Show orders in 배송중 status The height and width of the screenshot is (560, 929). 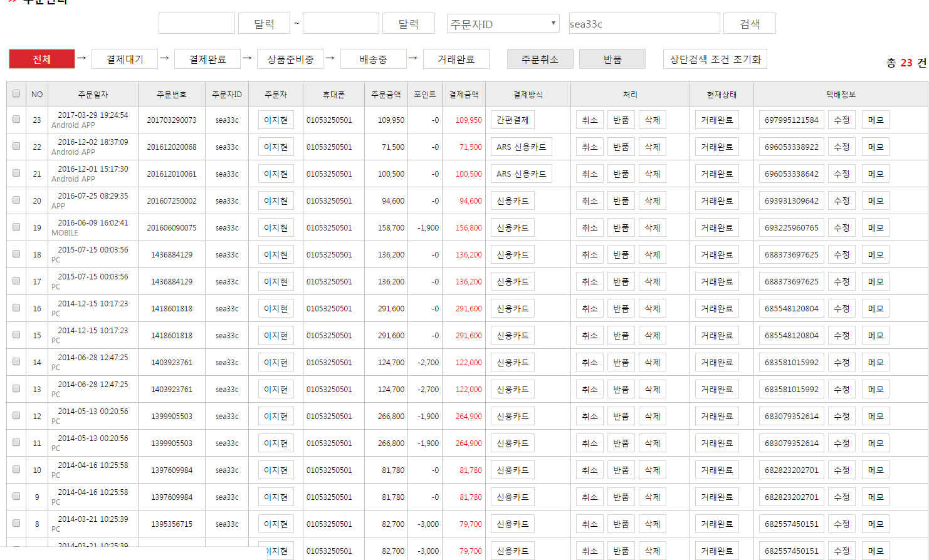pyautogui.click(x=373, y=59)
